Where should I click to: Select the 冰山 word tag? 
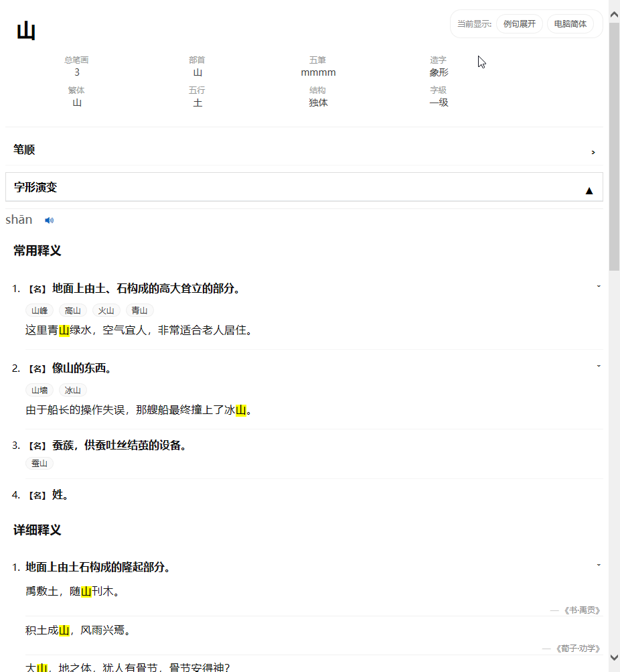(72, 390)
